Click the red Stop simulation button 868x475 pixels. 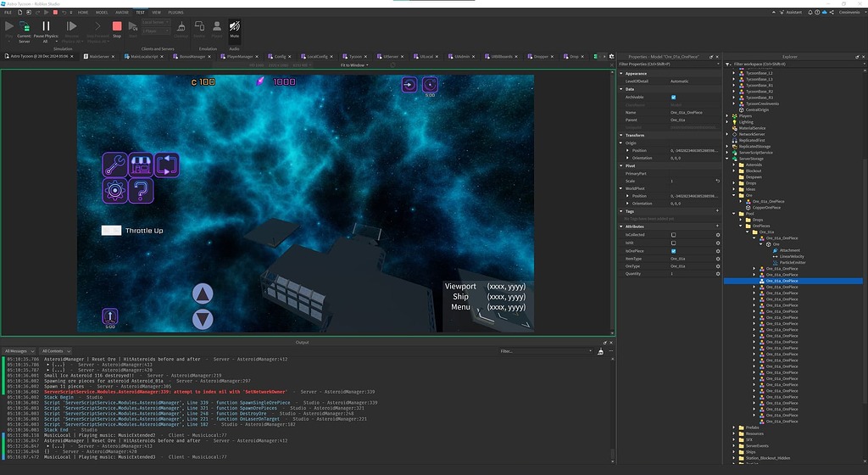(117, 28)
